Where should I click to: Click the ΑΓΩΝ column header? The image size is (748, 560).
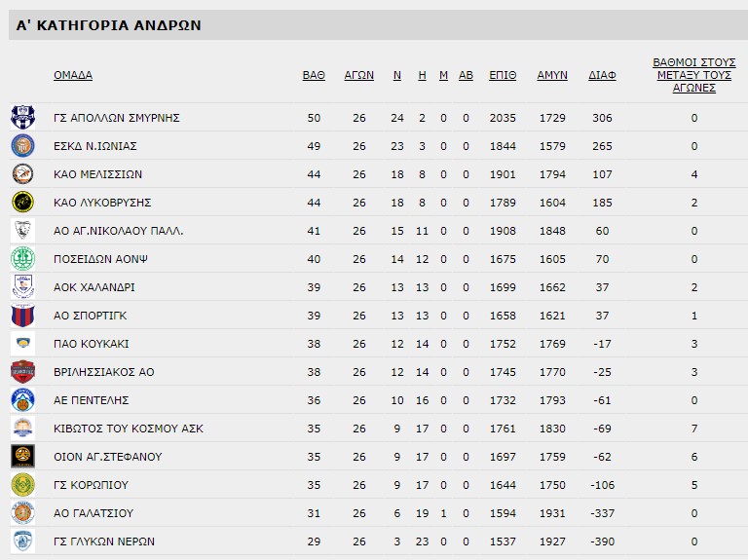point(359,75)
